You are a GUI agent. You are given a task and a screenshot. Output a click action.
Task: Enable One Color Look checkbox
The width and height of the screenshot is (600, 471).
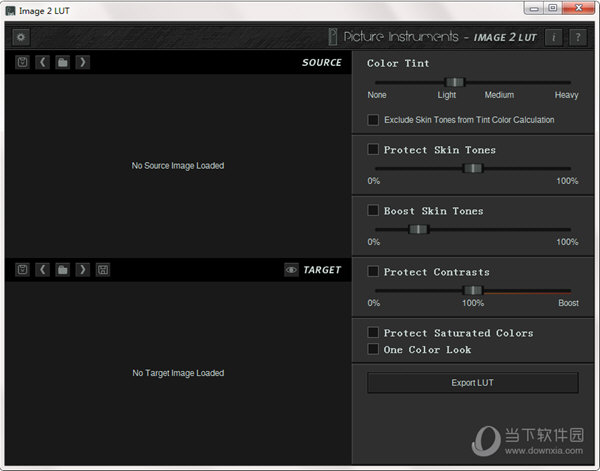pyautogui.click(x=373, y=349)
